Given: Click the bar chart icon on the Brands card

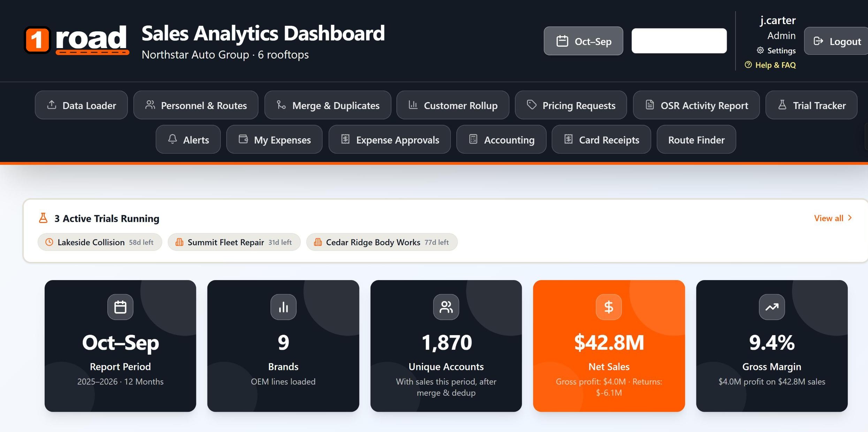Looking at the screenshot, I should (x=283, y=307).
